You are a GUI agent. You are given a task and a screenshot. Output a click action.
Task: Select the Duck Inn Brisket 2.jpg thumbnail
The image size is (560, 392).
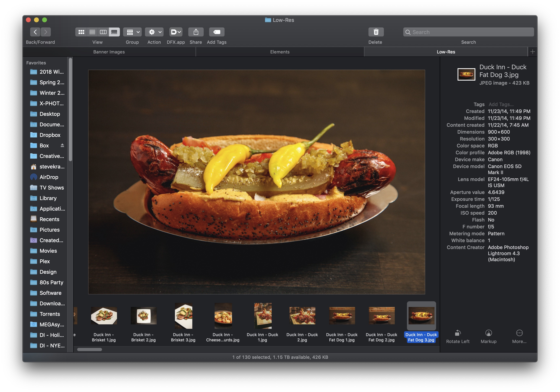tap(143, 316)
